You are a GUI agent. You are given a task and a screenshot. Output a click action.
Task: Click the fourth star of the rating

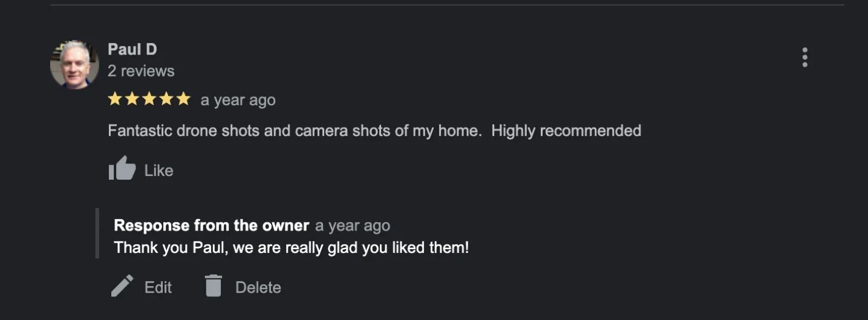166,99
